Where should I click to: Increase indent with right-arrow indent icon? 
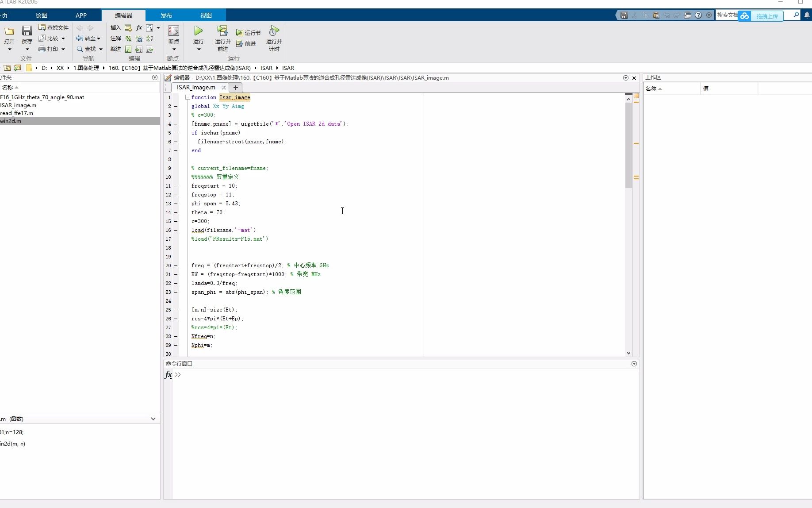click(139, 49)
